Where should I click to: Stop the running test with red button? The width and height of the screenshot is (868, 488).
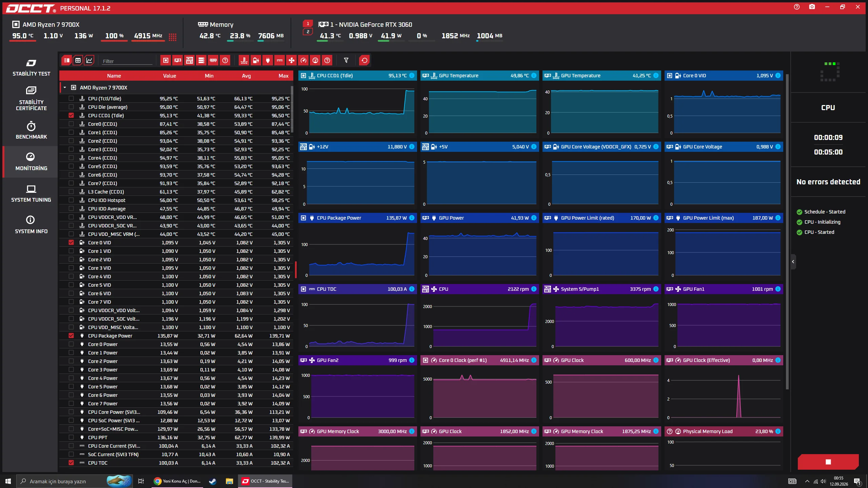tap(828, 462)
